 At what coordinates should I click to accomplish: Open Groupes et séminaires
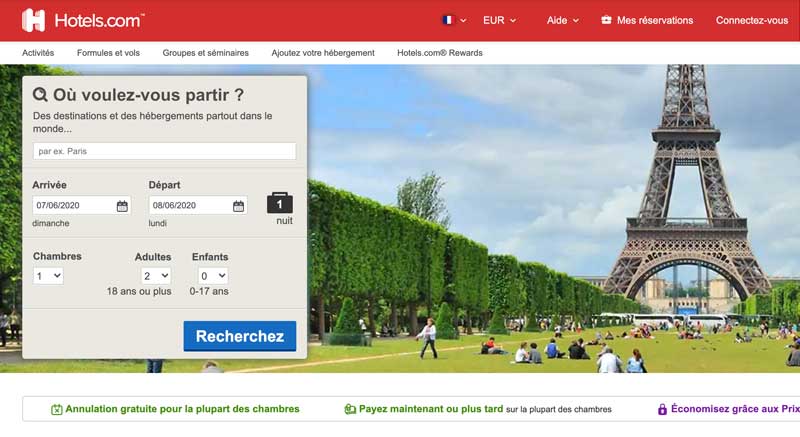click(206, 53)
